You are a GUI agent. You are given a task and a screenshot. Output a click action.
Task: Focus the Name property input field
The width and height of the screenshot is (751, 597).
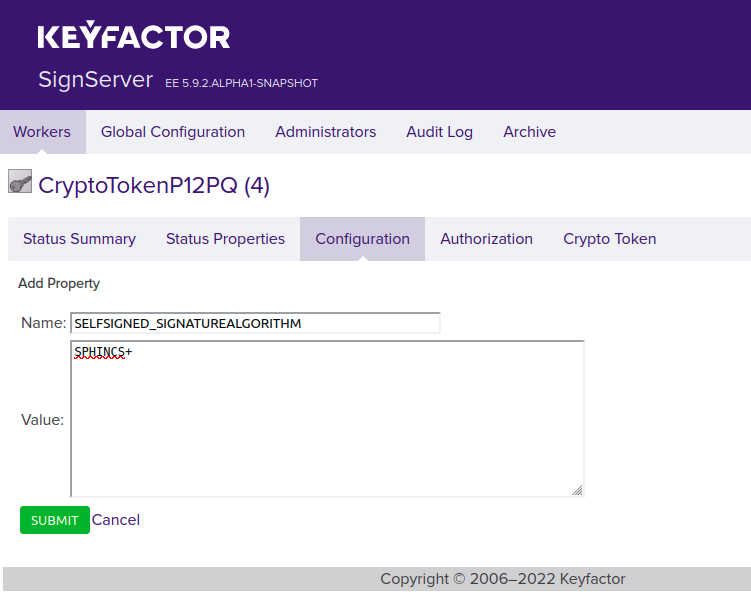coord(255,323)
